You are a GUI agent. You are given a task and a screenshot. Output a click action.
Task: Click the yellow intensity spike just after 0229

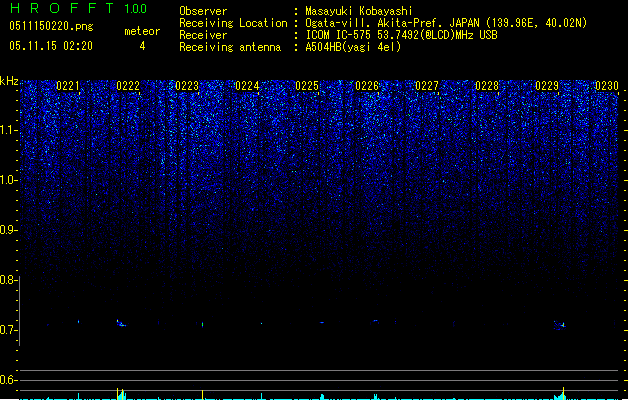click(x=564, y=392)
